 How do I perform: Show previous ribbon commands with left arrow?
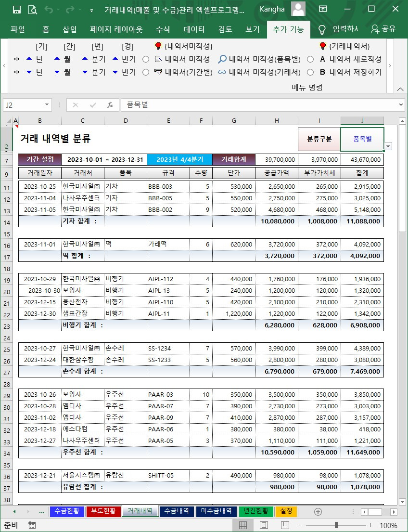4,65
